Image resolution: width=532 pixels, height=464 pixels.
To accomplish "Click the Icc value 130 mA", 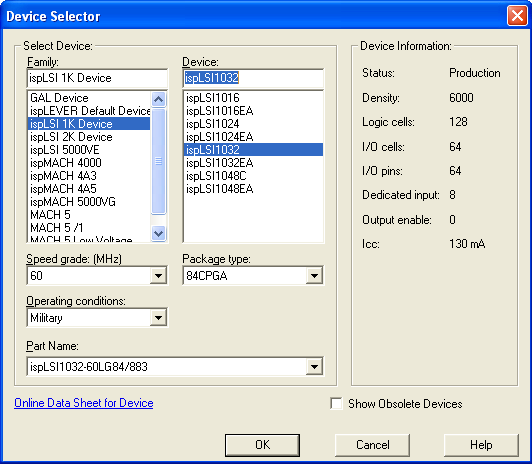I will tap(467, 244).
